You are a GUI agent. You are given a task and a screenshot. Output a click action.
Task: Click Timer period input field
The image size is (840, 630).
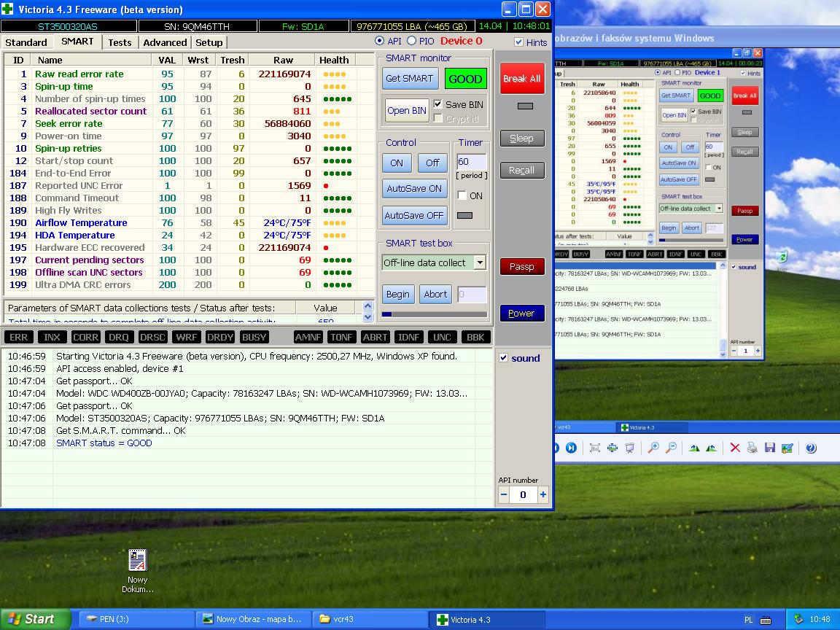pyautogui.click(x=472, y=162)
